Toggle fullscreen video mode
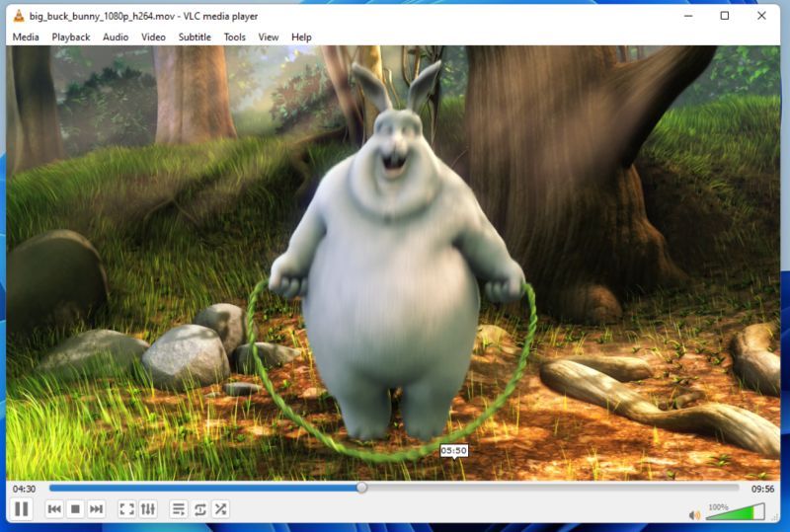Image resolution: width=790 pixels, height=532 pixels. coord(126,509)
